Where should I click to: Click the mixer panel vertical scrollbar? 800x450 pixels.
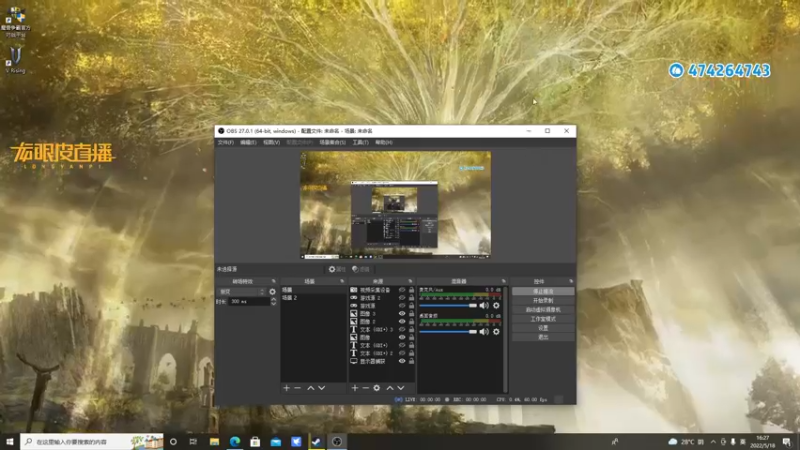pyautogui.click(x=505, y=339)
